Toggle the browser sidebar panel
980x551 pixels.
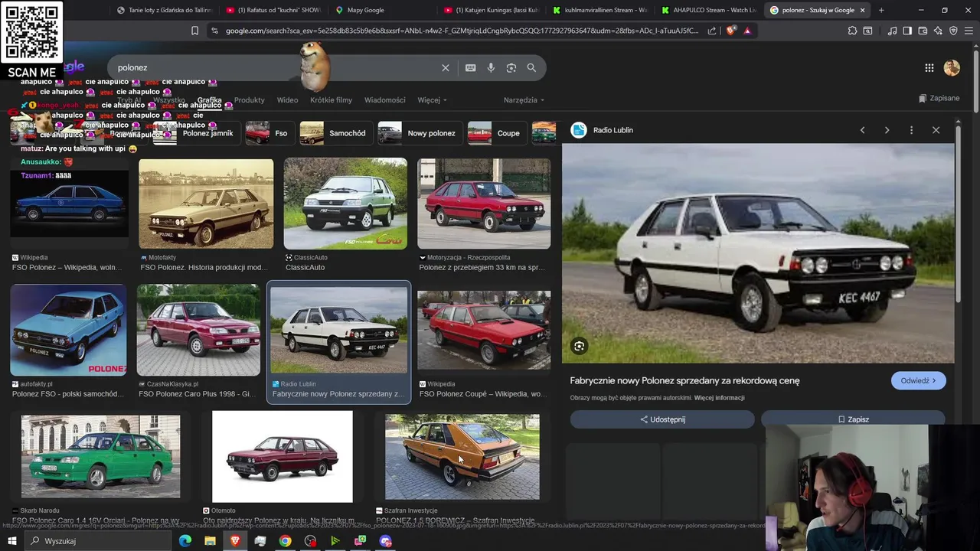pos(907,31)
